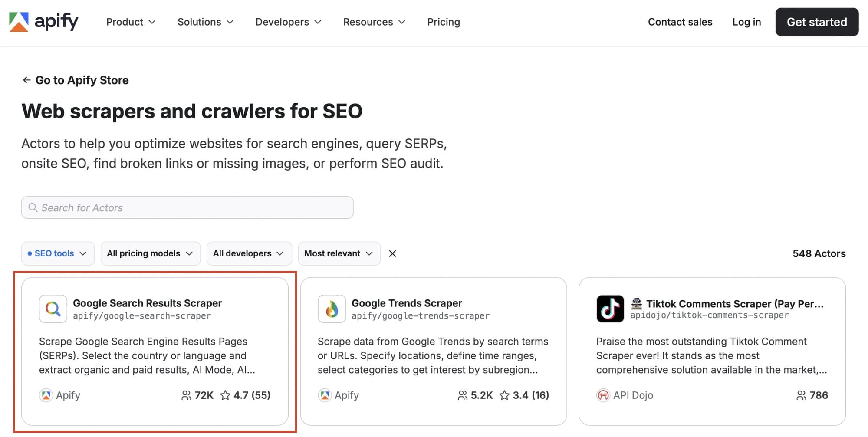This screenshot has height=437, width=868.
Task: Toggle the SEO tools filter chip
Action: [x=57, y=253]
